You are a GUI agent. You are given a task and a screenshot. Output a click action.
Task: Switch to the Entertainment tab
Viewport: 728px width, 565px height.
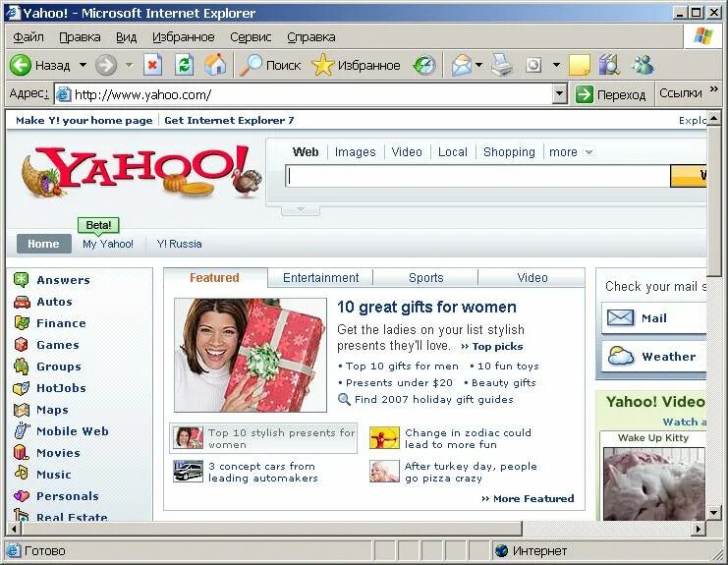321,278
